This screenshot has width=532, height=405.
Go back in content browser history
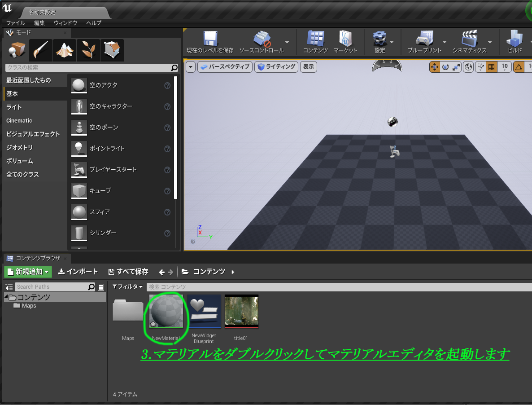pos(162,272)
